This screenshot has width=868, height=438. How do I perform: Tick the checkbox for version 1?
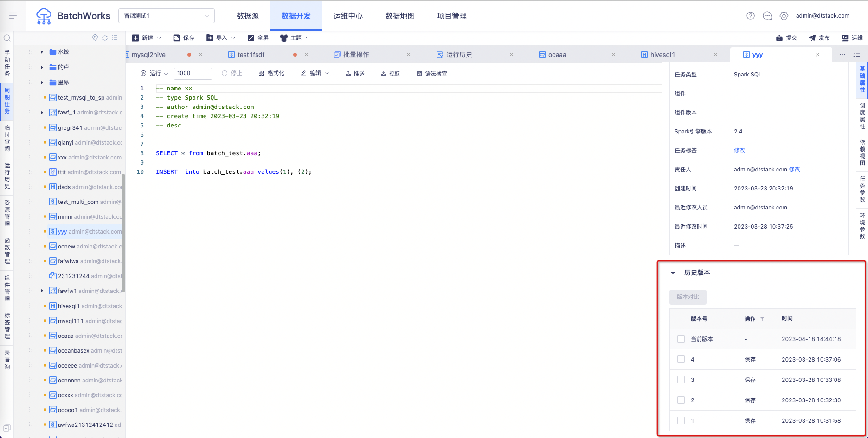tap(681, 420)
